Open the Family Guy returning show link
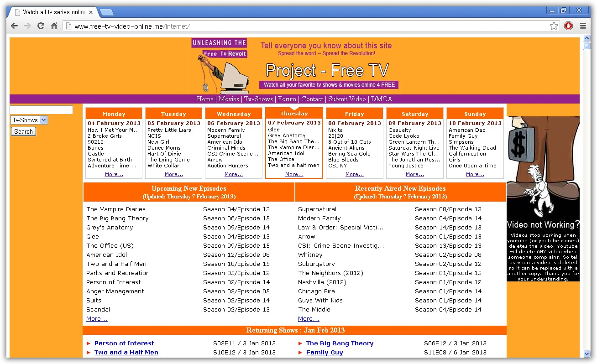The width and height of the screenshot is (597, 364). pyautogui.click(x=325, y=353)
